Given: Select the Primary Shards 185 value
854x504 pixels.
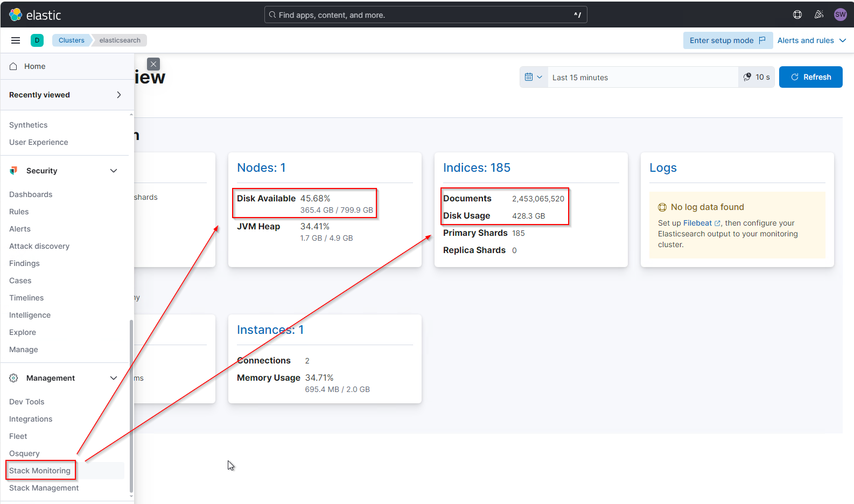Looking at the screenshot, I should (518, 233).
